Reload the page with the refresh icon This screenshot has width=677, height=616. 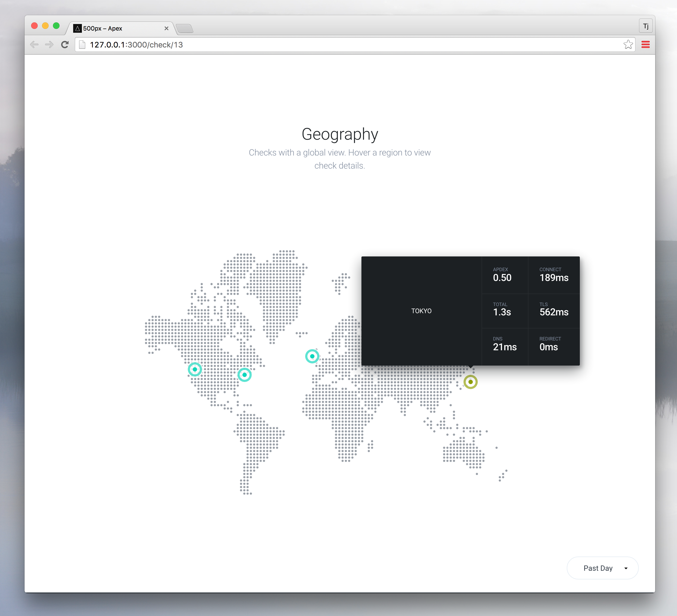point(65,45)
